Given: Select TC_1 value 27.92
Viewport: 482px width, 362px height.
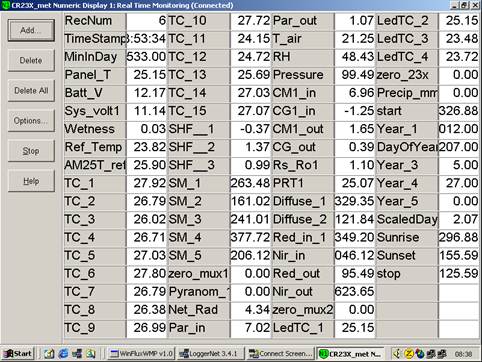Looking at the screenshot, I should (x=146, y=183).
